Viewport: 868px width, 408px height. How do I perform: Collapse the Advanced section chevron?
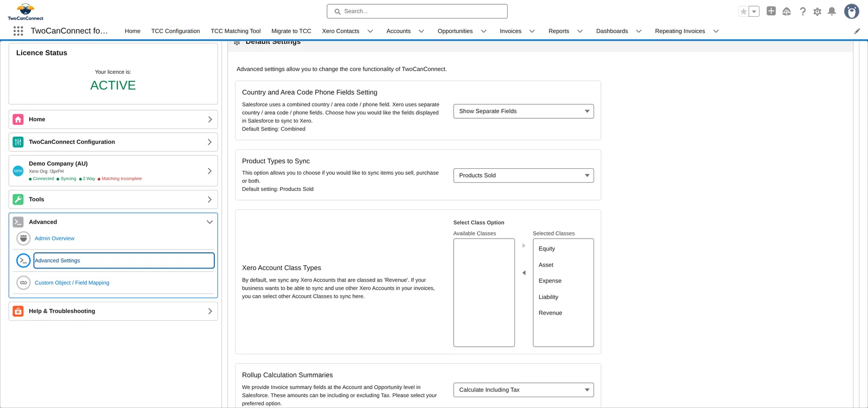pos(209,222)
